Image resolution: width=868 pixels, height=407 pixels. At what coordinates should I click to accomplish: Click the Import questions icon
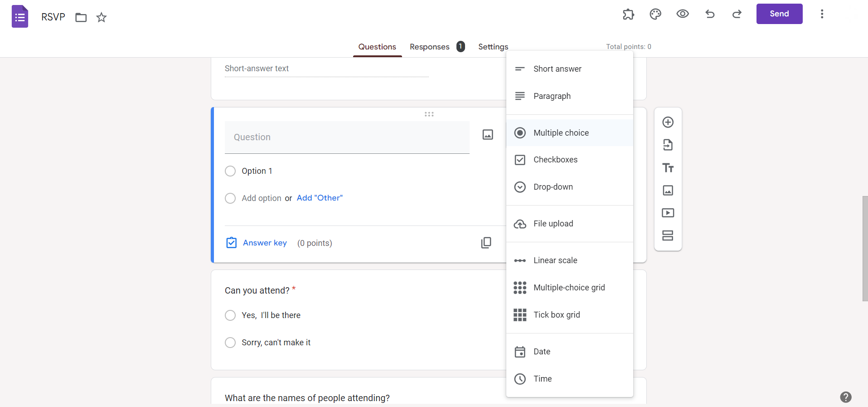point(668,145)
